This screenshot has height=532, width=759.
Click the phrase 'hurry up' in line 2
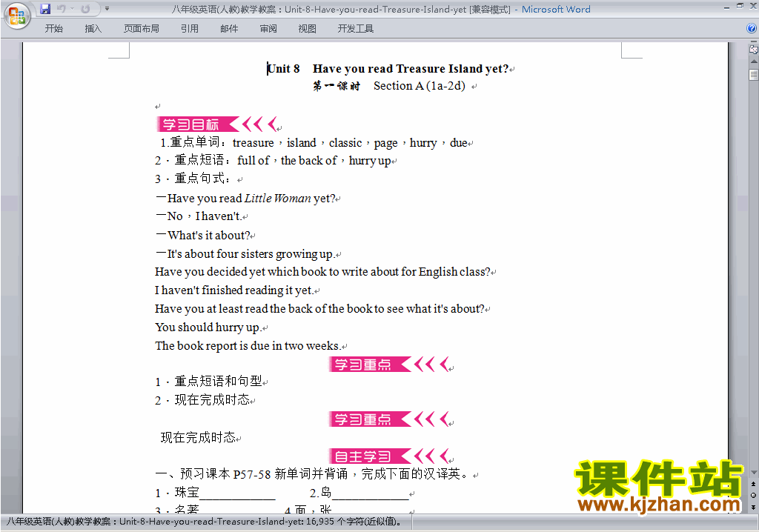coord(369,161)
